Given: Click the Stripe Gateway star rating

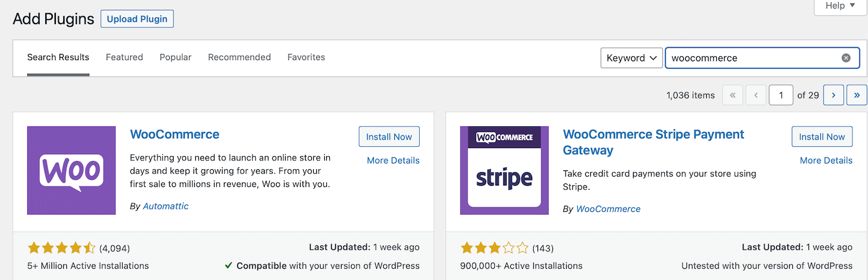Looking at the screenshot, I should [494, 248].
